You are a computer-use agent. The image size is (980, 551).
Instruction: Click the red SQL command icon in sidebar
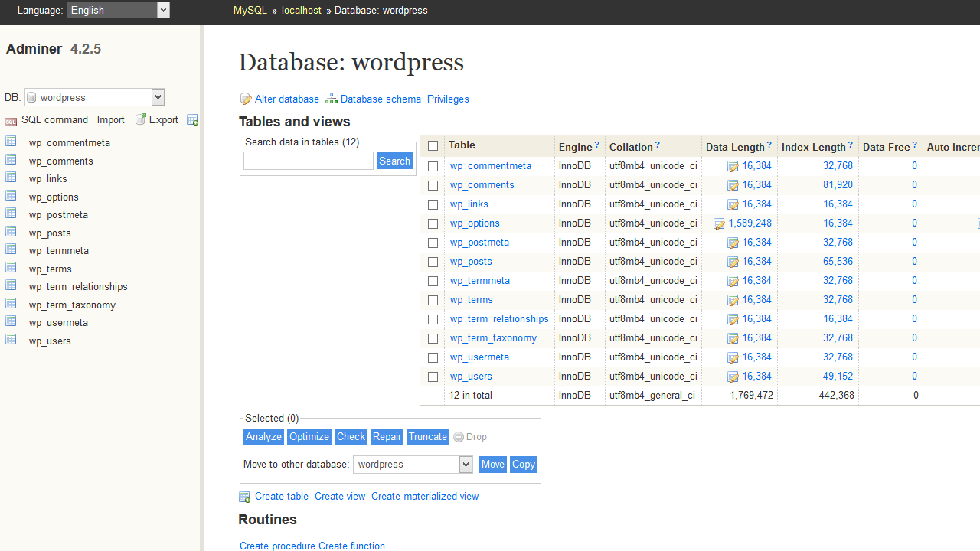(x=11, y=120)
